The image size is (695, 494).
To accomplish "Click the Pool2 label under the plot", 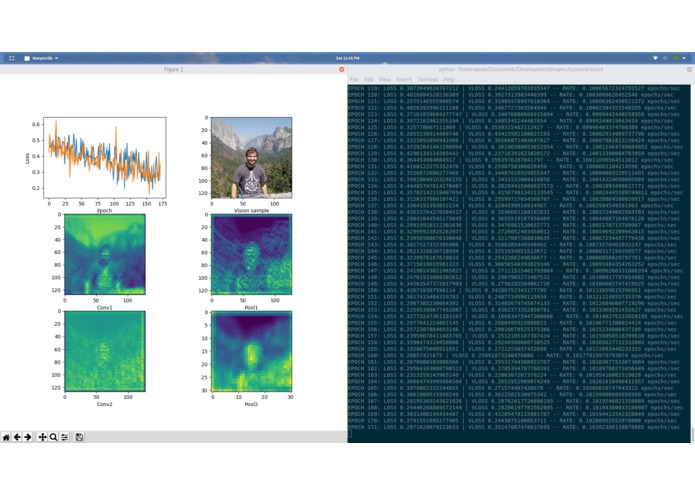I will coord(251,404).
